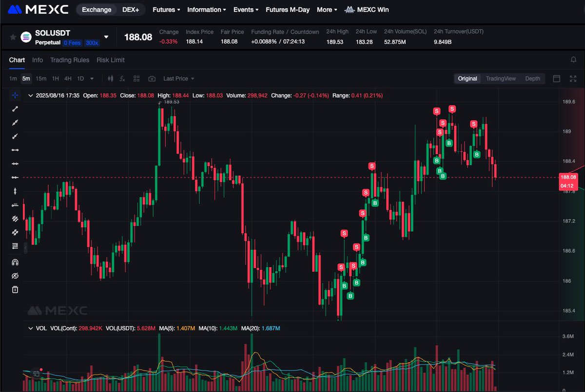Open the Info tab
585x392 pixels.
coord(38,60)
